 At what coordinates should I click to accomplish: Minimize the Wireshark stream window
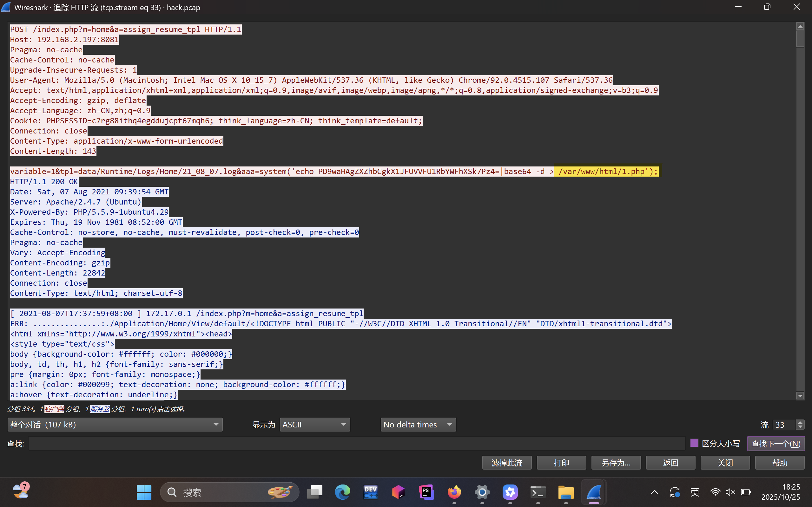pos(738,7)
